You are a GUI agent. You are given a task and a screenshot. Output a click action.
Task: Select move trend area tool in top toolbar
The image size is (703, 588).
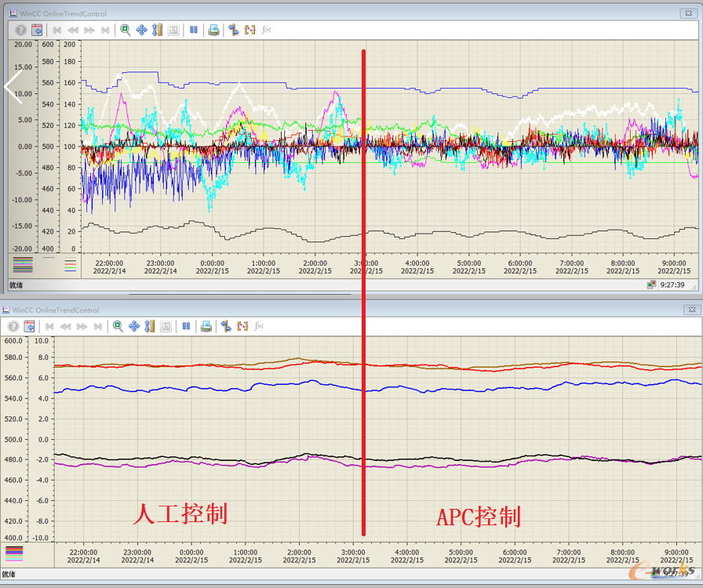point(142,30)
